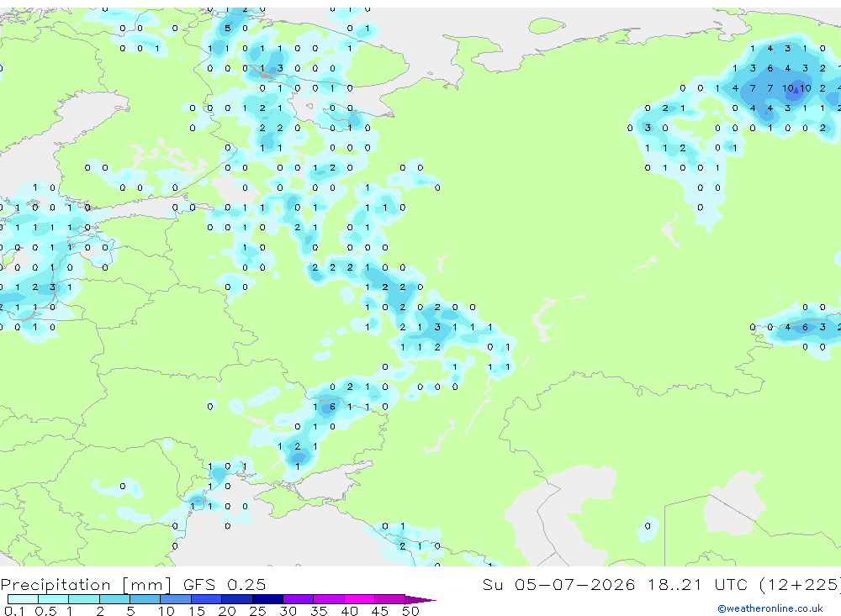841x616 pixels.
Task: Click the "18..21 UTC" time label
Action: click(697, 584)
